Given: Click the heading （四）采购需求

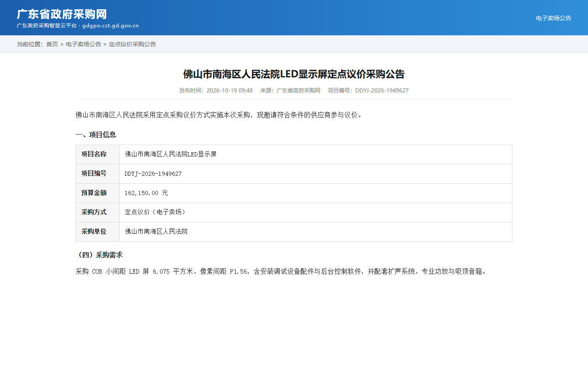Looking at the screenshot, I should tap(99, 255).
